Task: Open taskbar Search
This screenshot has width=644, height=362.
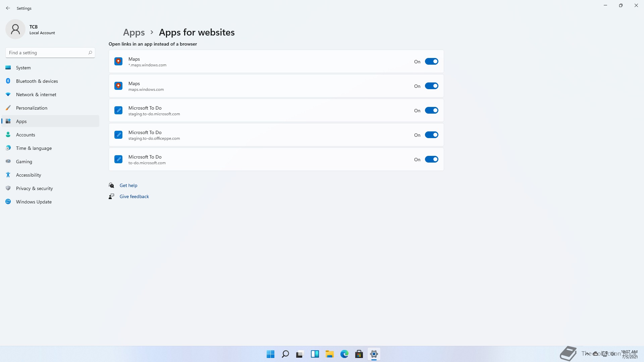Action: [285, 354]
